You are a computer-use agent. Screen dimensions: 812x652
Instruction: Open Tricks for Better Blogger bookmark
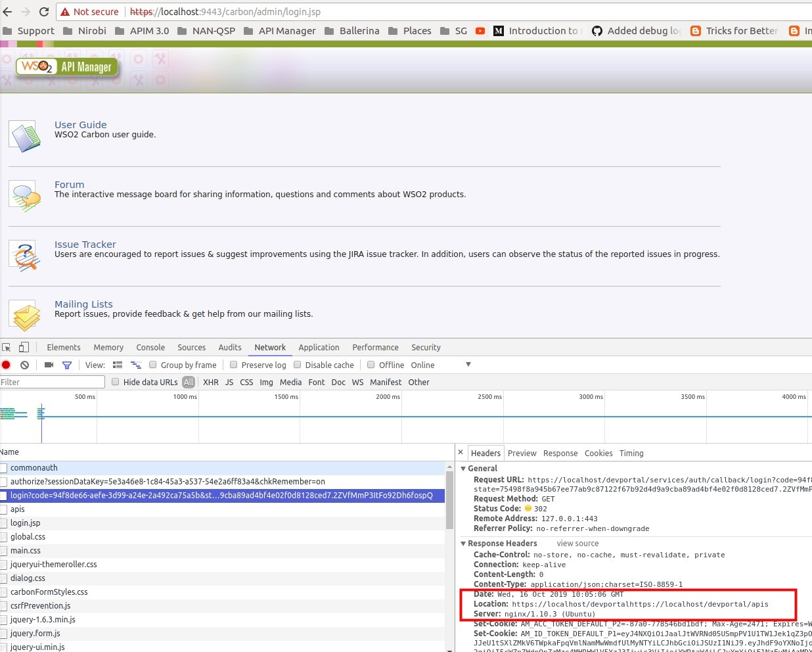coord(734,31)
